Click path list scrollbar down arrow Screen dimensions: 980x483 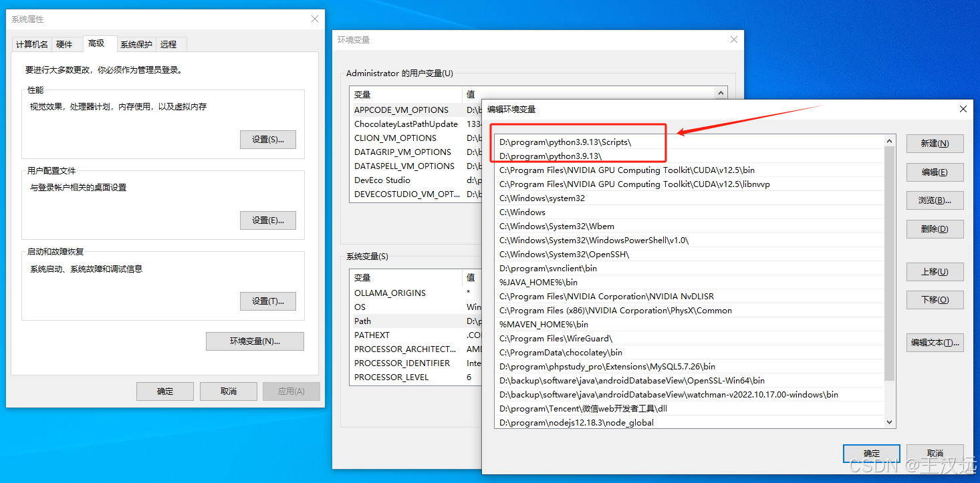(x=889, y=422)
